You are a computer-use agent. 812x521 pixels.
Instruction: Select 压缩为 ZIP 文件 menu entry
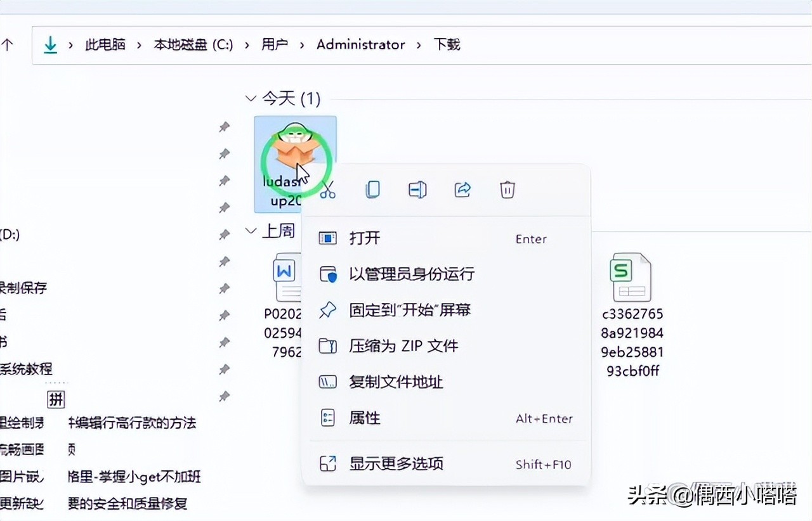pos(403,346)
